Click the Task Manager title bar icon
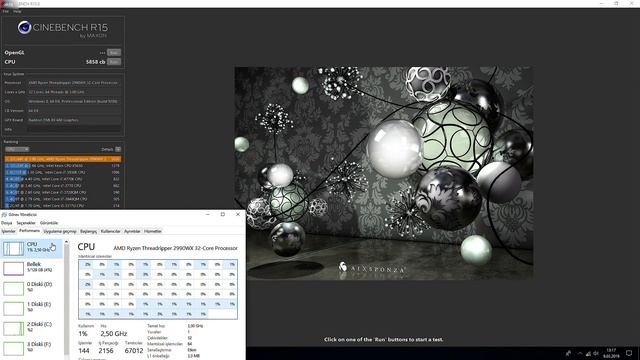 (x=4, y=214)
